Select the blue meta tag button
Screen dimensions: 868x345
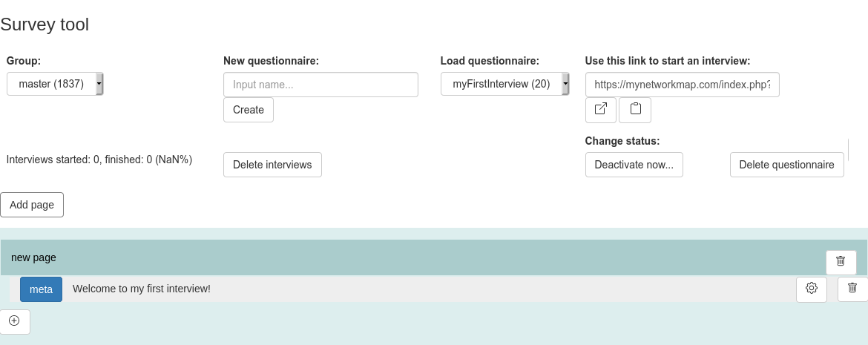click(41, 289)
